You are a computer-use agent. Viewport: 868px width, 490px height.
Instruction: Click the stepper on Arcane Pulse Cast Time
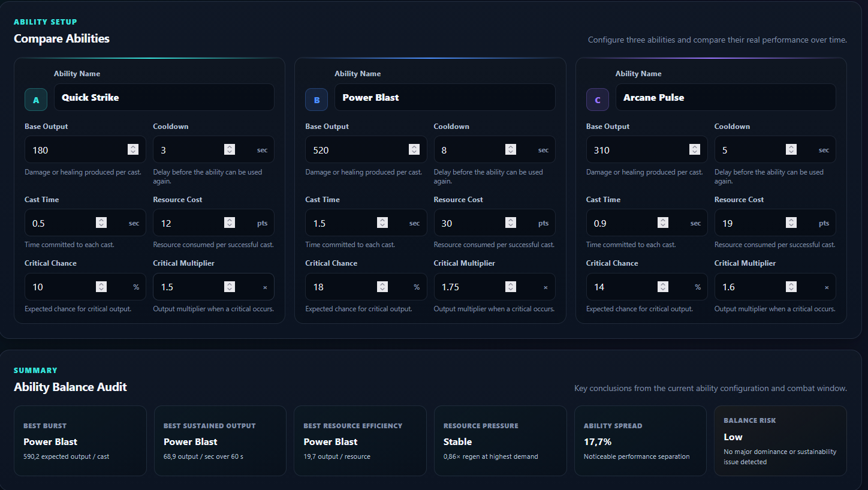[663, 223]
